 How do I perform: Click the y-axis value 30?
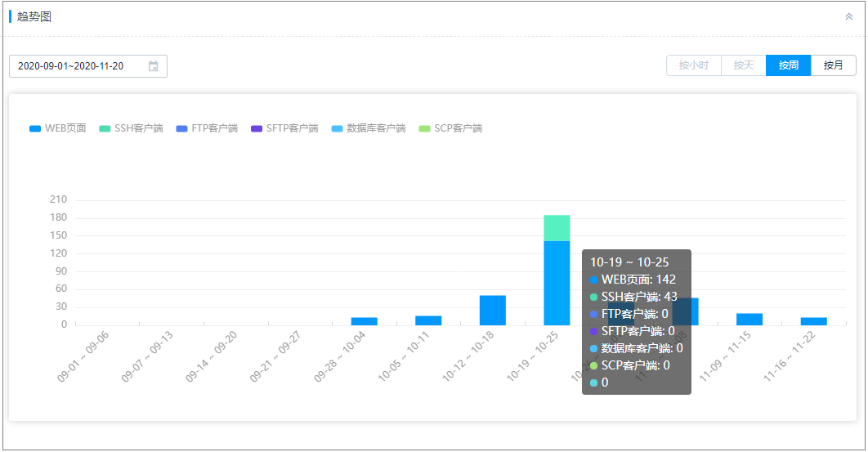(x=61, y=307)
